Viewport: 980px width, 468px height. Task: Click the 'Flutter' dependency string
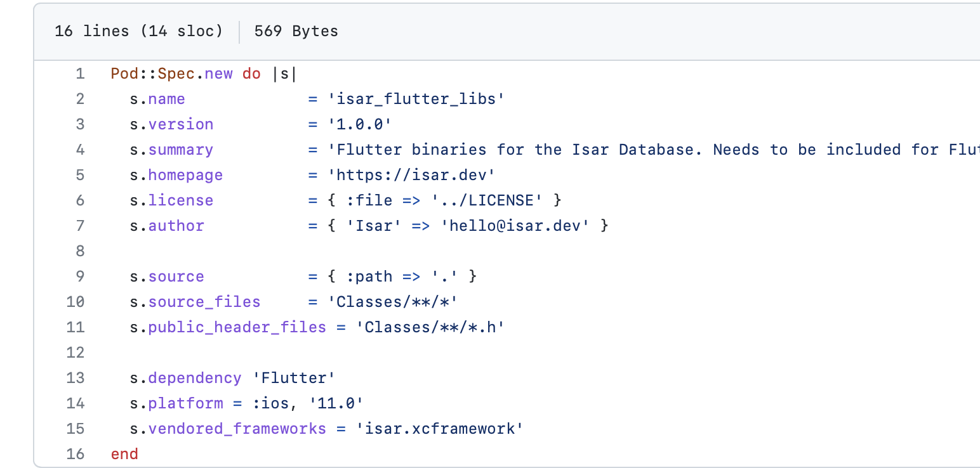(x=294, y=378)
